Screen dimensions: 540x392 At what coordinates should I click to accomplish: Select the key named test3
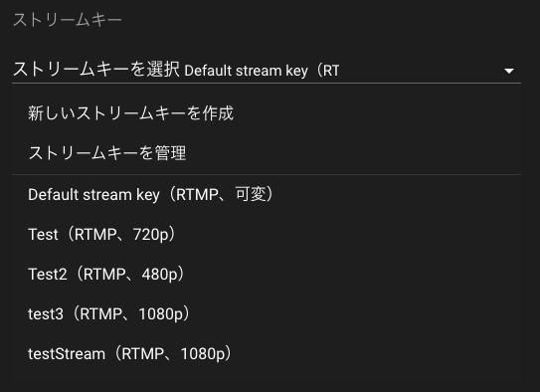tap(267, 314)
